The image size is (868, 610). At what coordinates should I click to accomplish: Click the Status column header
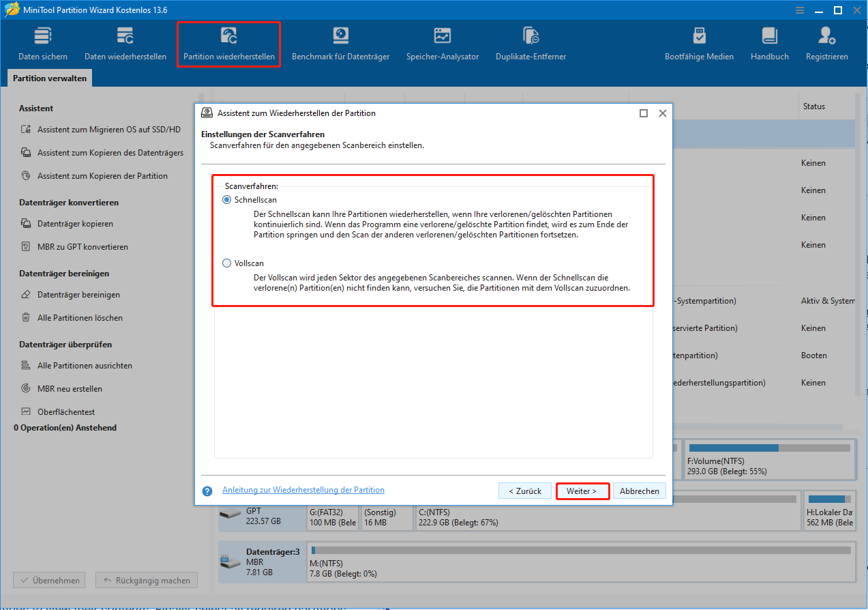tap(814, 106)
